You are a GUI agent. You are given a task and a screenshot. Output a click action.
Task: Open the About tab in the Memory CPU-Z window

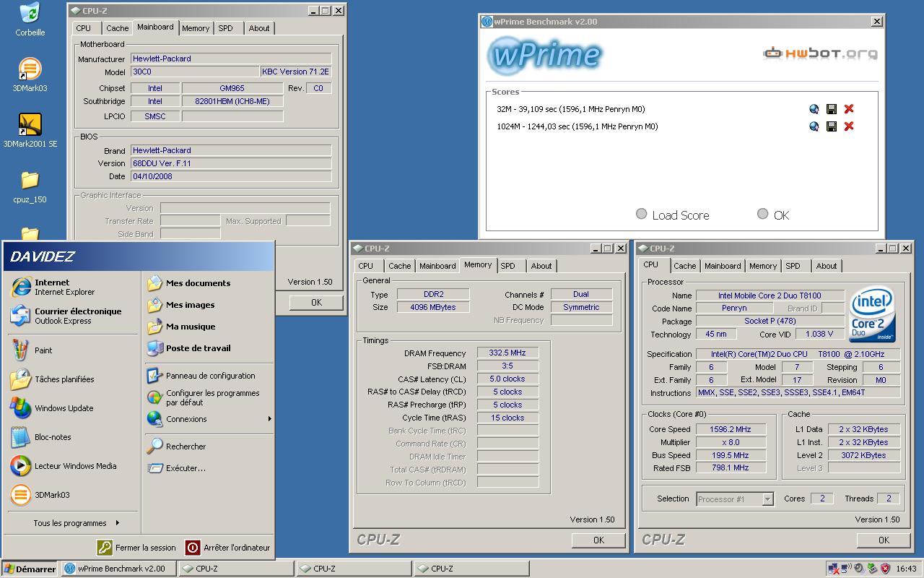(x=541, y=266)
